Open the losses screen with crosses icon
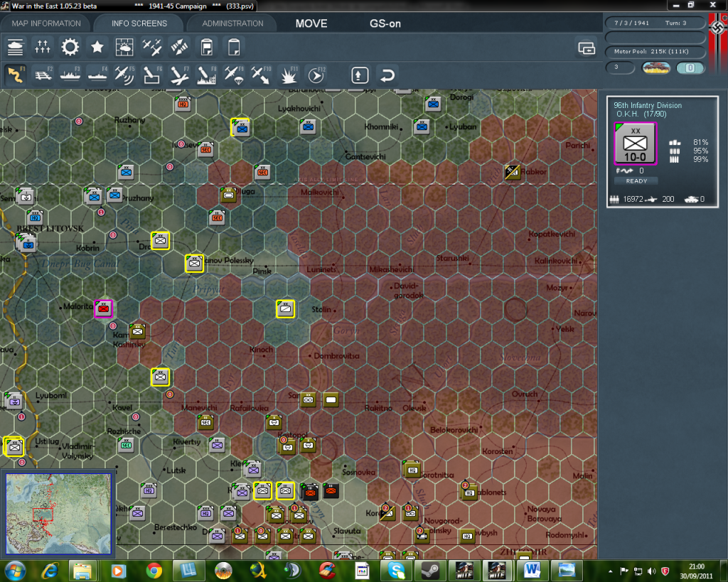The height and width of the screenshot is (582, 728). 42,47
